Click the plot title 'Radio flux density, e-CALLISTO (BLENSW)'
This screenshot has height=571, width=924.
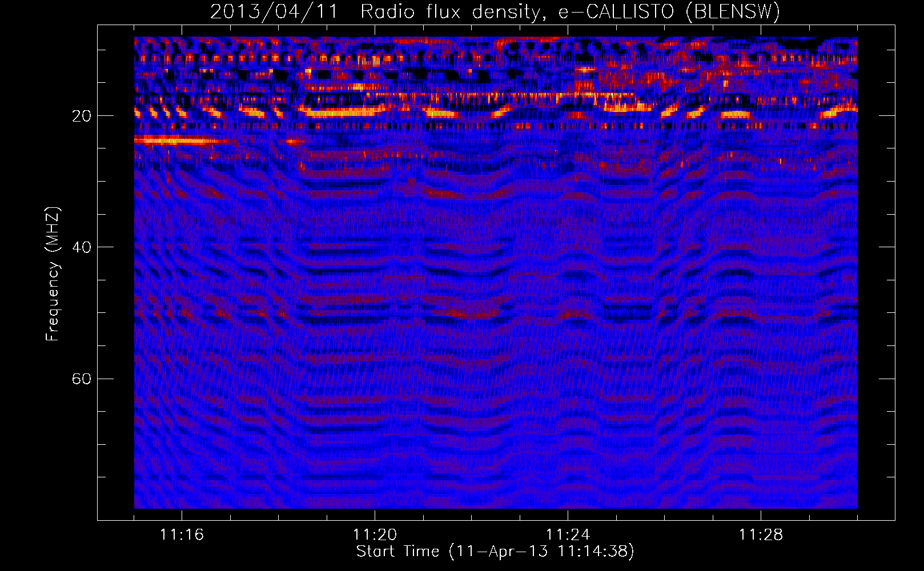[570, 12]
